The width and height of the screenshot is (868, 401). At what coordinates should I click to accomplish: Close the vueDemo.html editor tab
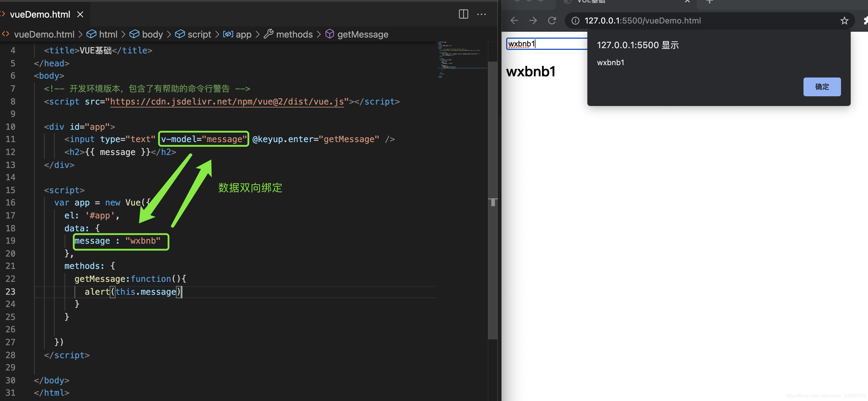pos(80,14)
